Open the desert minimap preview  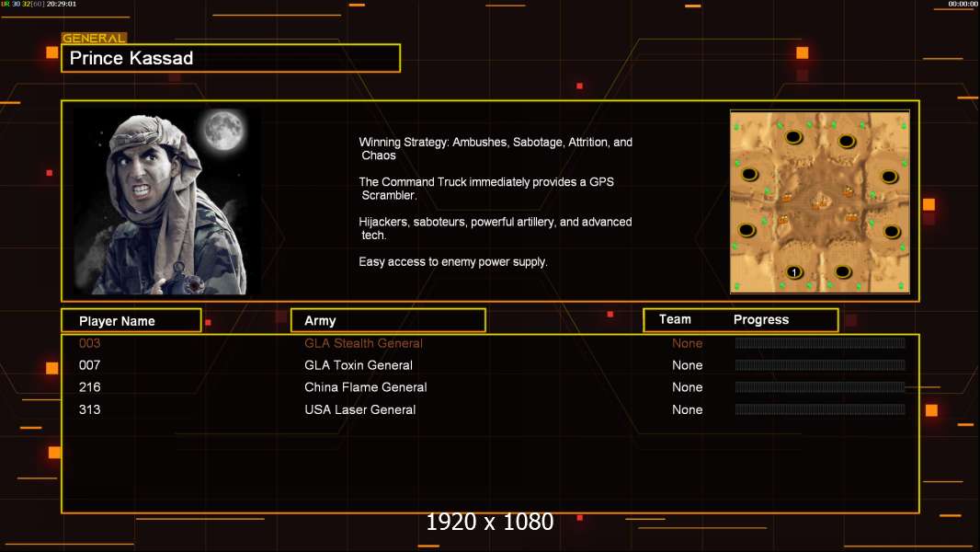coord(819,201)
